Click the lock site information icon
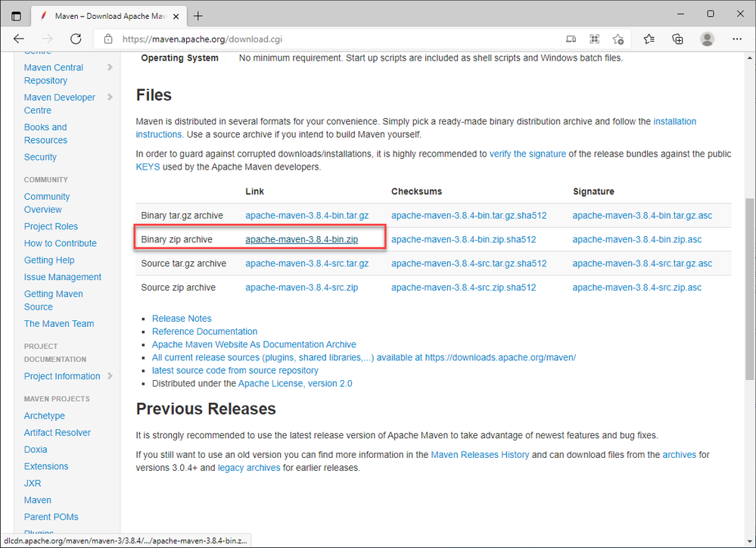This screenshot has height=548, width=756. [108, 39]
